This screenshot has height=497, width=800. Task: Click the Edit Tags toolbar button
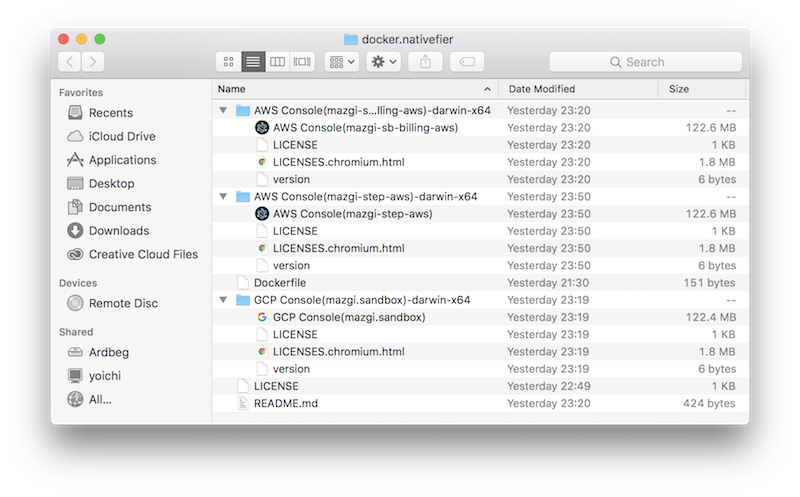[466, 62]
